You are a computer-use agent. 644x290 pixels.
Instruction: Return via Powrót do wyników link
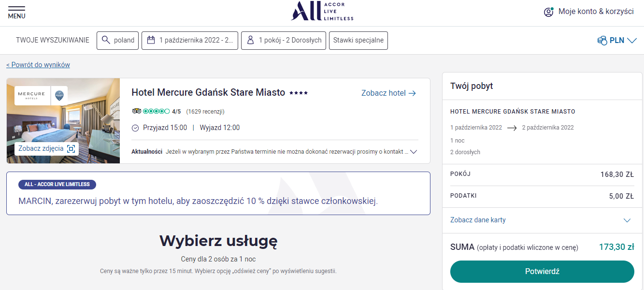click(38, 65)
